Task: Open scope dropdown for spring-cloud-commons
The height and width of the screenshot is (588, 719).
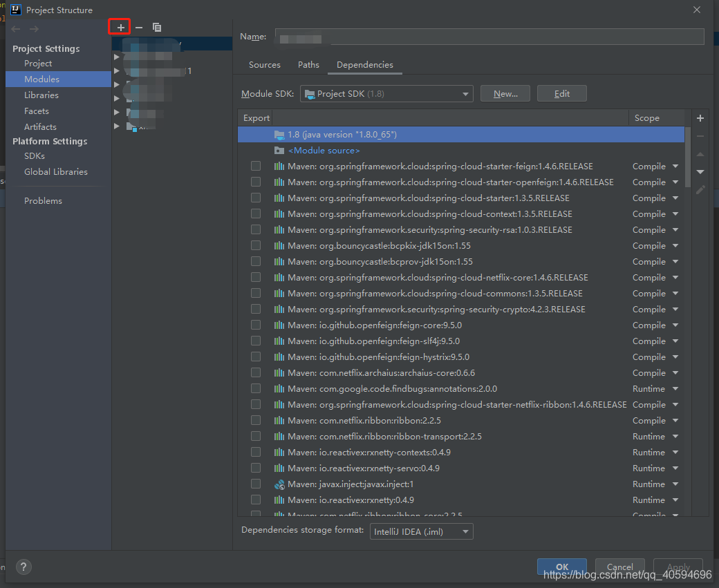Action: click(x=675, y=294)
